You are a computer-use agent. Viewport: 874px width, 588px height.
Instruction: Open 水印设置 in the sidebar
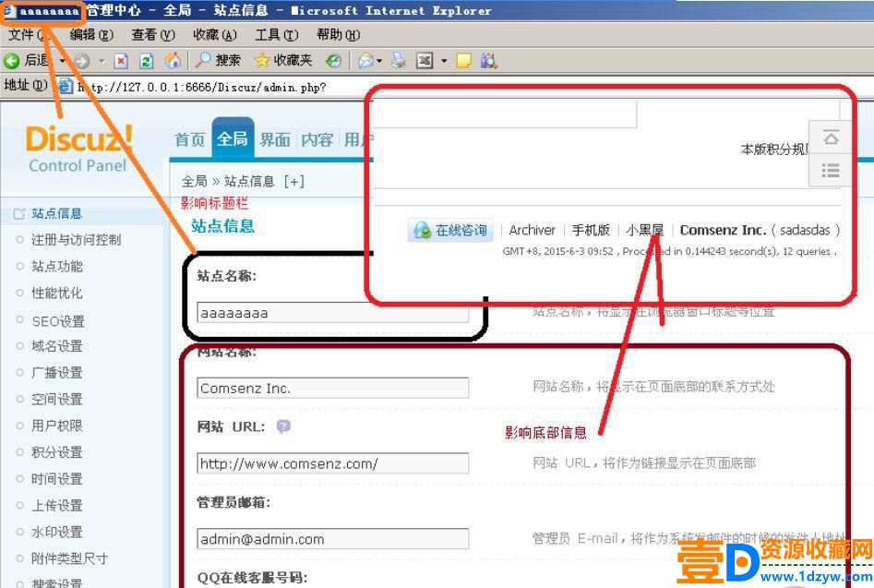pyautogui.click(x=56, y=532)
